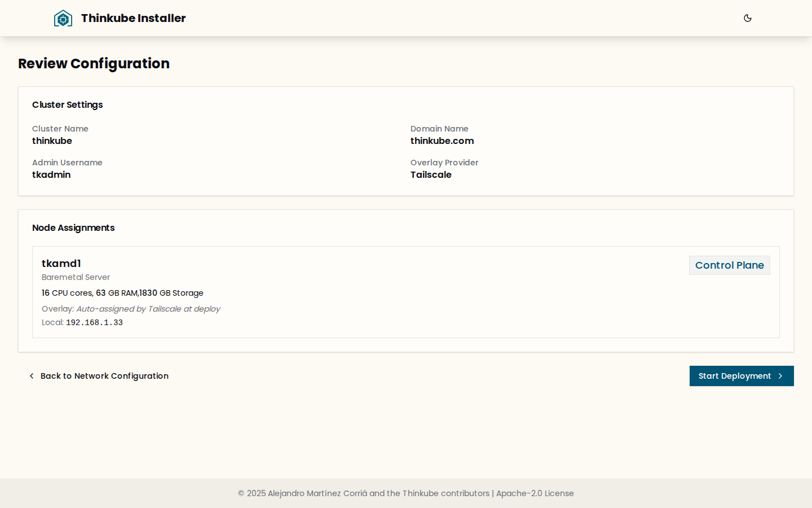Select the admin username tkadmin
The width and height of the screenshot is (812, 508).
pos(51,175)
